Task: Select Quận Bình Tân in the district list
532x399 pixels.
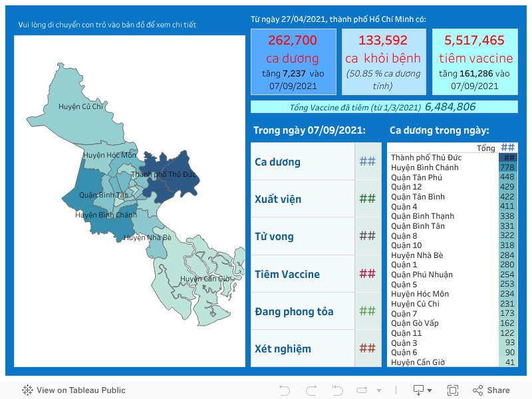Action: point(418,225)
